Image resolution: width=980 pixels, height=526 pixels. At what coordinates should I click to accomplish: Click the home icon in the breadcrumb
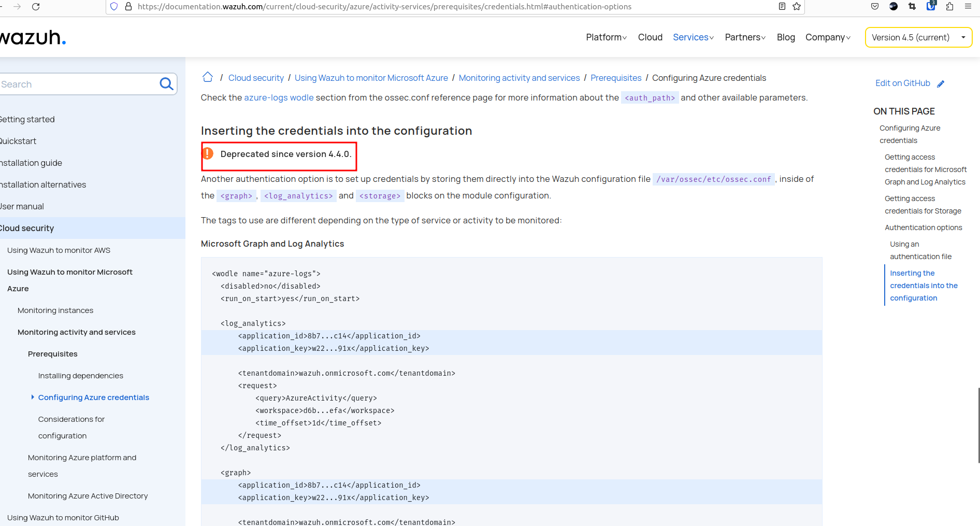click(x=207, y=77)
